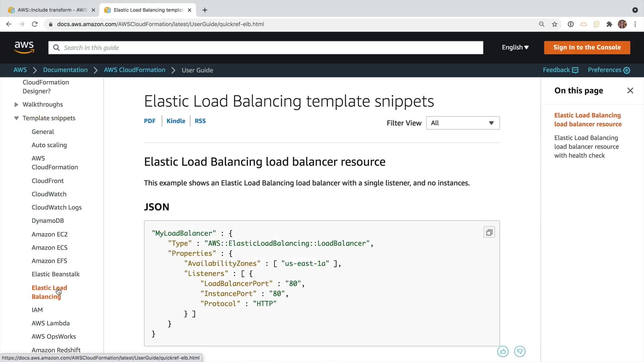The width and height of the screenshot is (644, 362).
Task: Click Sign In to the Console
Action: pyautogui.click(x=587, y=47)
